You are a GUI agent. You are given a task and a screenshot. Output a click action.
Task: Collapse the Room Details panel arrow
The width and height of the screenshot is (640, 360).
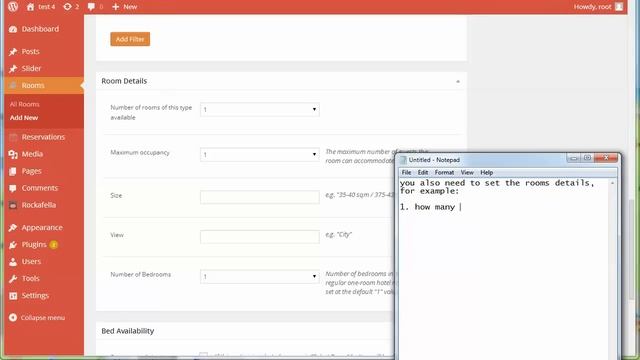point(458,82)
